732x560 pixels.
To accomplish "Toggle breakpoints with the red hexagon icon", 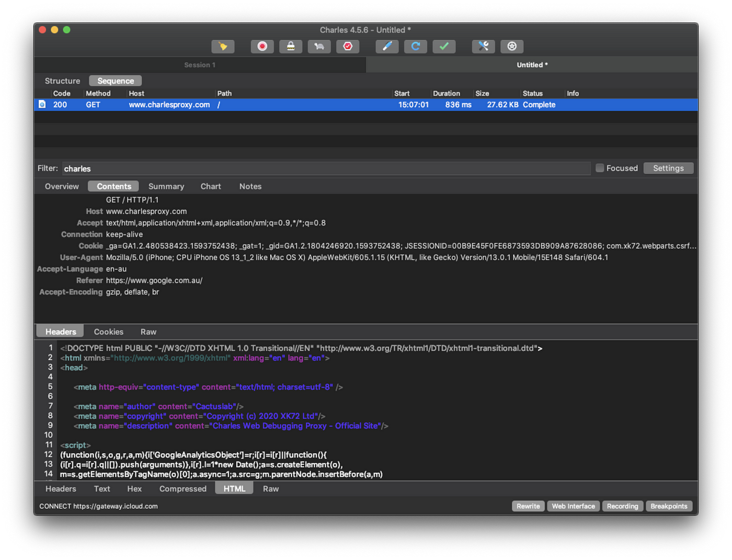I will click(348, 47).
